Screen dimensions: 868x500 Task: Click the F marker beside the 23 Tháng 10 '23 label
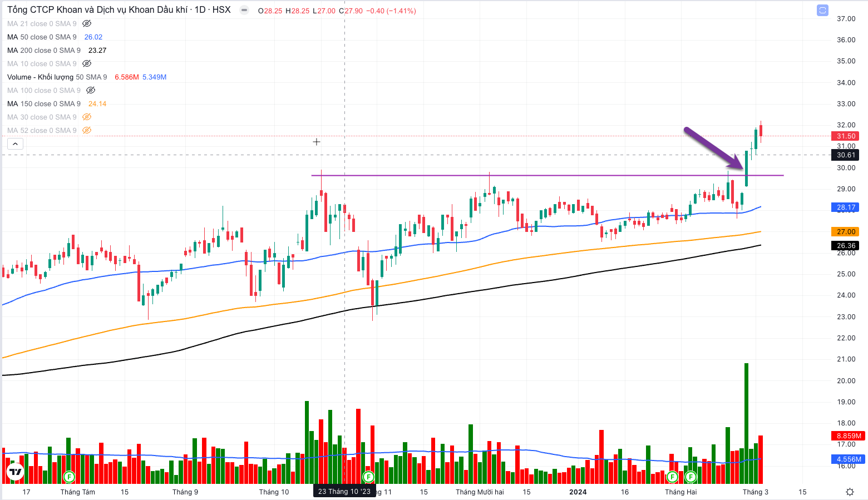tap(368, 477)
